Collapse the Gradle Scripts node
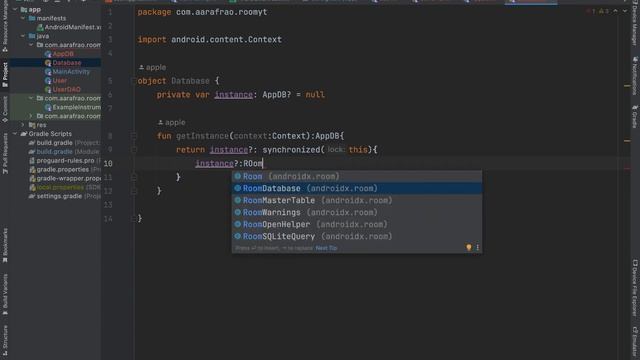This screenshot has height=360, width=640. [x=15, y=134]
